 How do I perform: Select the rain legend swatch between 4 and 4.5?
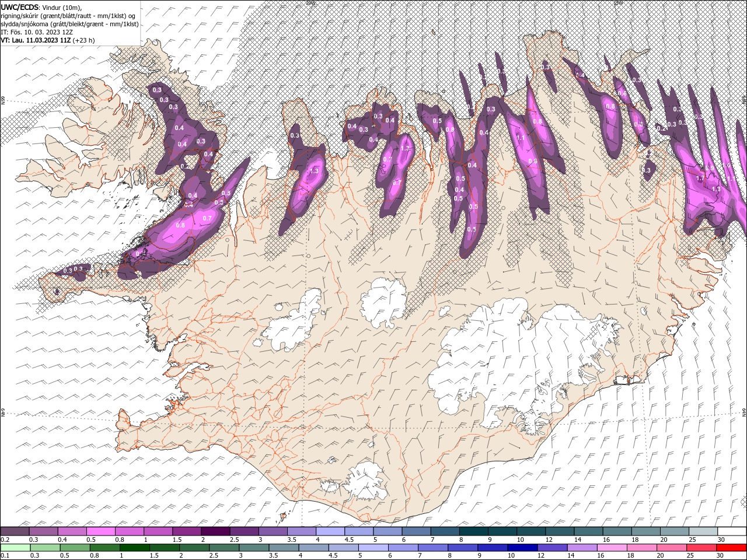[x=313, y=547]
